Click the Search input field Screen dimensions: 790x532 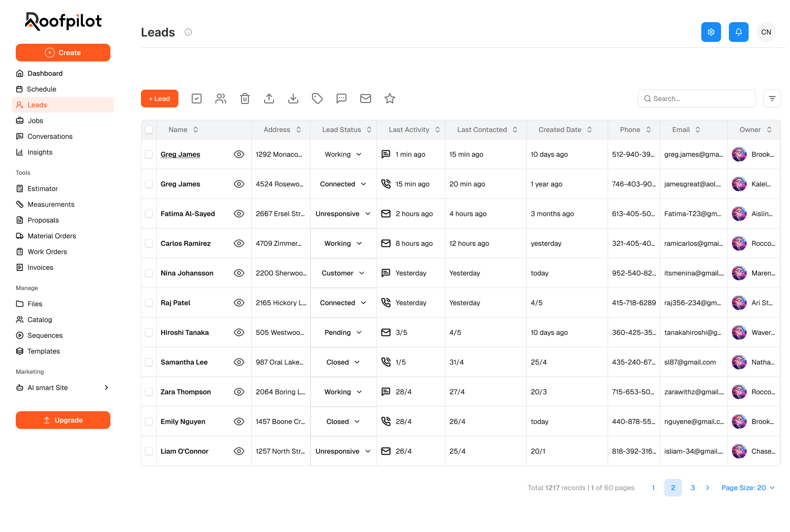point(697,99)
